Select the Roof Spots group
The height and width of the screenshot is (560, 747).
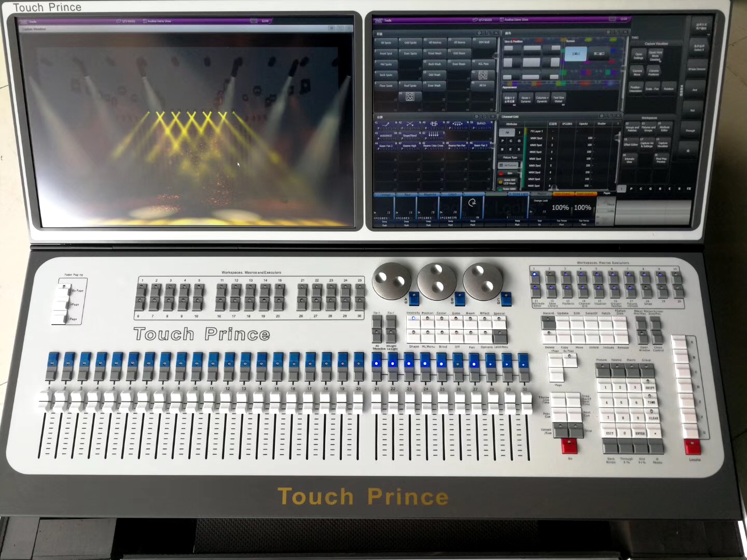[410, 86]
